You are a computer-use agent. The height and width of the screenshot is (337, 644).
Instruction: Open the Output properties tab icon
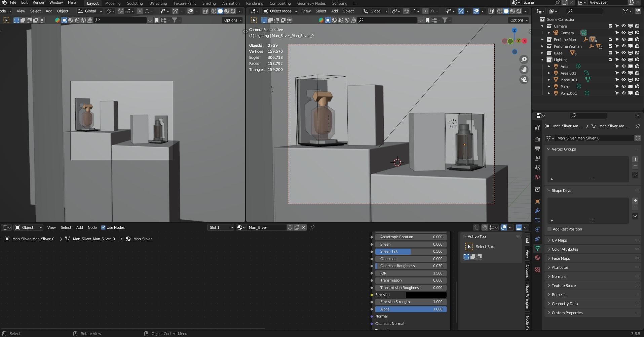537,149
